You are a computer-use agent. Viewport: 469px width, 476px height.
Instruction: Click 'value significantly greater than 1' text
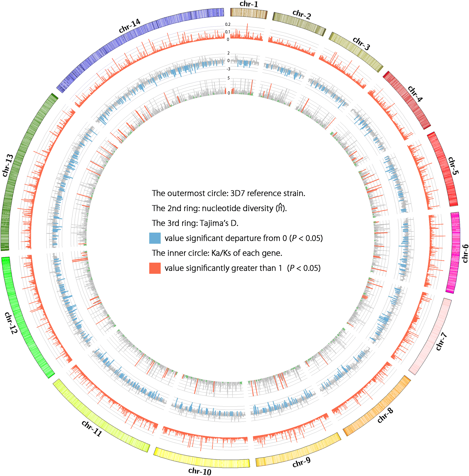pos(243,268)
